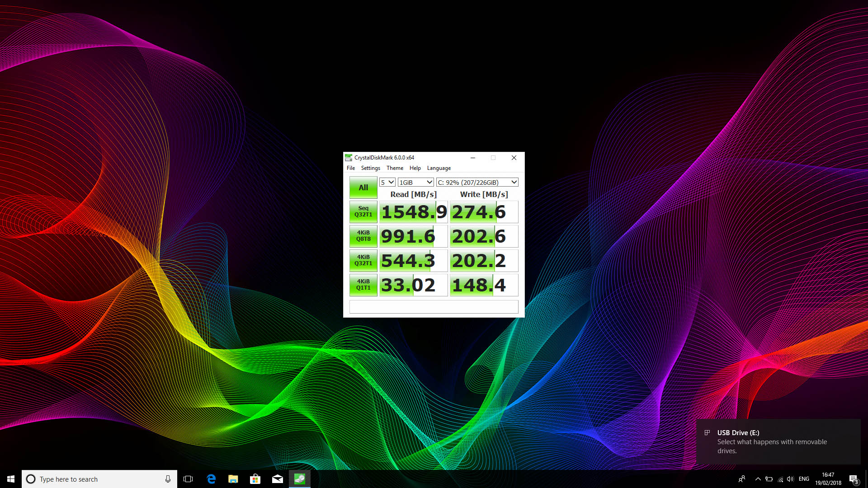Open the C: drive selection dropdown
The width and height of the screenshot is (868, 488).
point(477,182)
